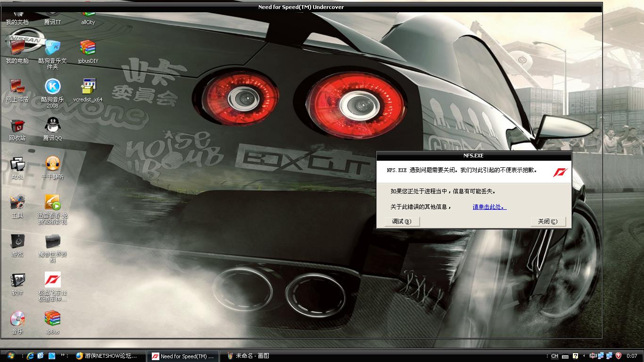Screen dimensions: 644x362
Task: Switch to 游侠NETSHOW论坛 taskbar window
Action: pyautogui.click(x=109, y=356)
